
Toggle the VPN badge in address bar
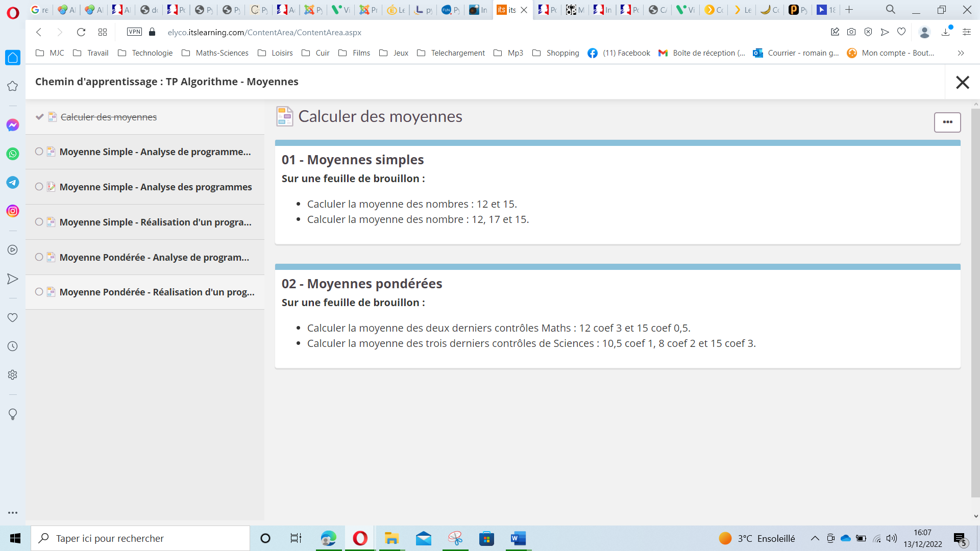[134, 32]
